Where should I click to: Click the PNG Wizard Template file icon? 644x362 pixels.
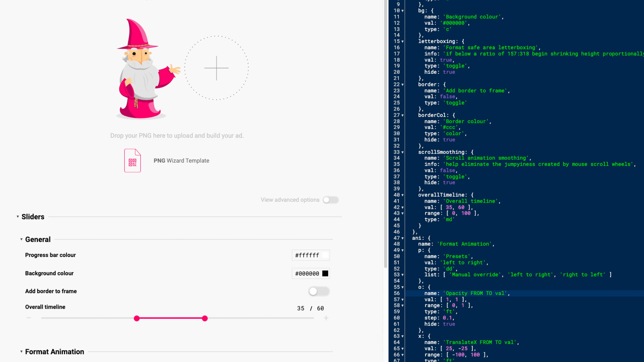[x=132, y=161]
